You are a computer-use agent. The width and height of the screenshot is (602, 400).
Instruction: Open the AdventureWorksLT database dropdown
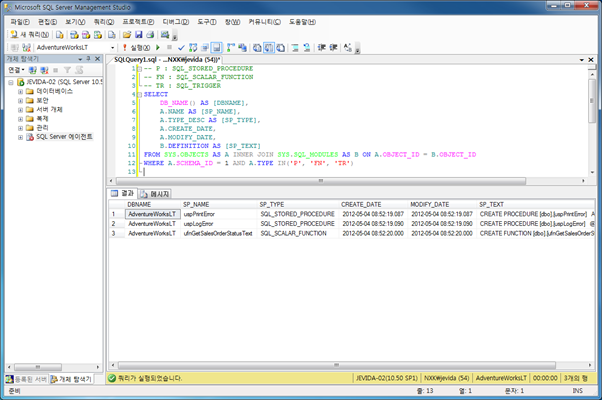pyautogui.click(x=112, y=48)
